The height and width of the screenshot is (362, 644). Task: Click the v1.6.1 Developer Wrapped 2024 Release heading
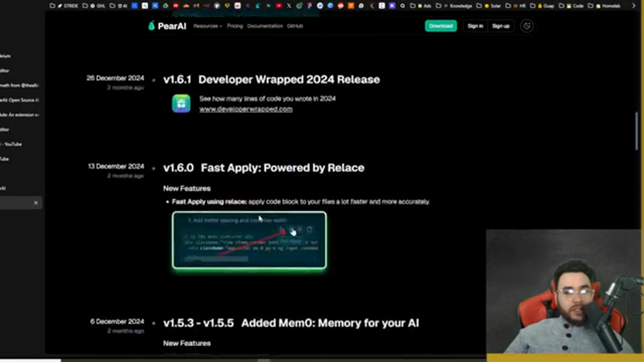coord(272,79)
